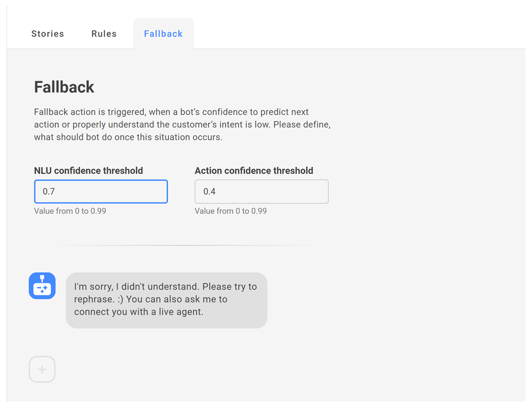The width and height of the screenshot is (532, 408).
Task: Click hint text under Action threshold field
Action: coord(231,211)
